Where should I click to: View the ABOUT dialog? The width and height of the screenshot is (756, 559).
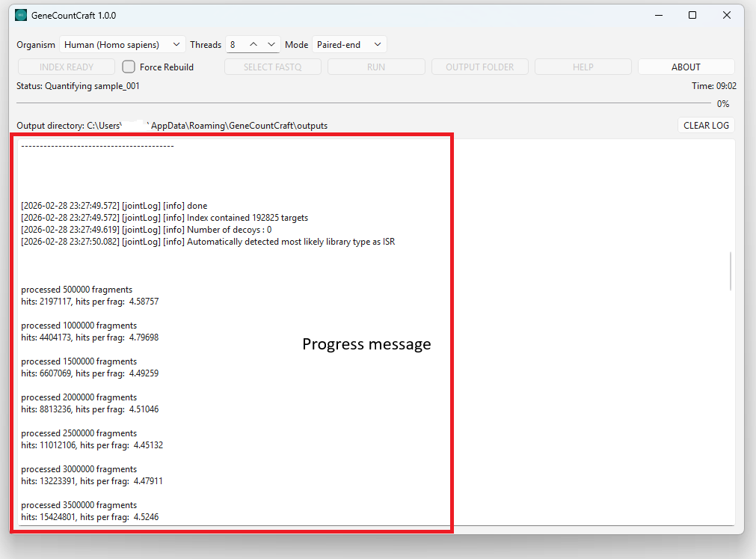686,67
